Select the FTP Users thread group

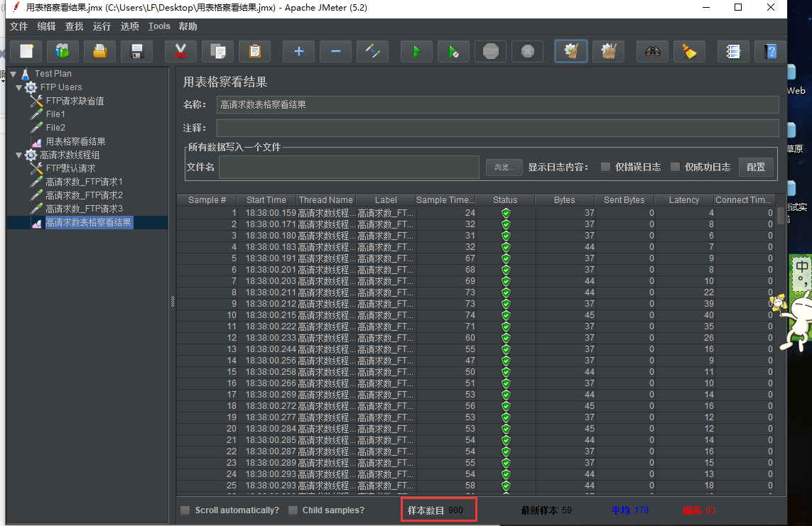coord(61,87)
